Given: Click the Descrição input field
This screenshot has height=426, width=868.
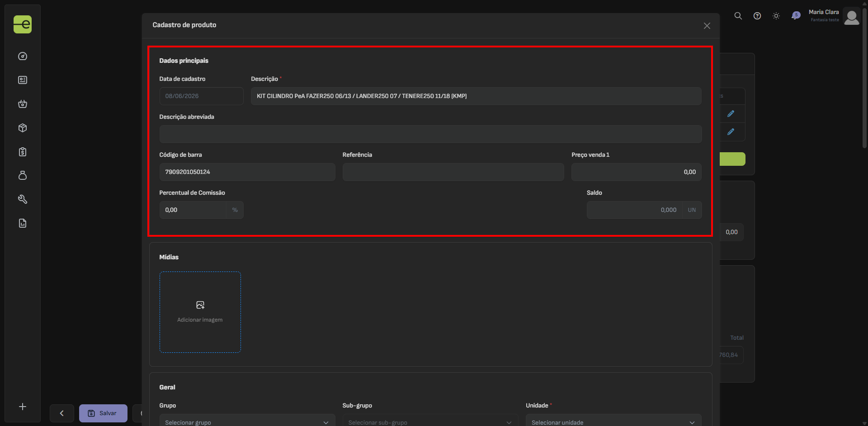Looking at the screenshot, I should click(x=476, y=96).
